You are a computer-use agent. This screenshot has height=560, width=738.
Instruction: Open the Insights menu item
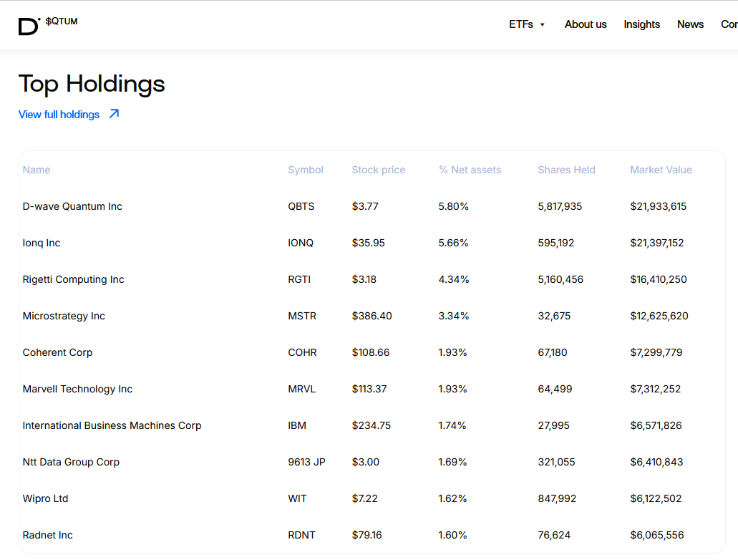[x=641, y=24]
